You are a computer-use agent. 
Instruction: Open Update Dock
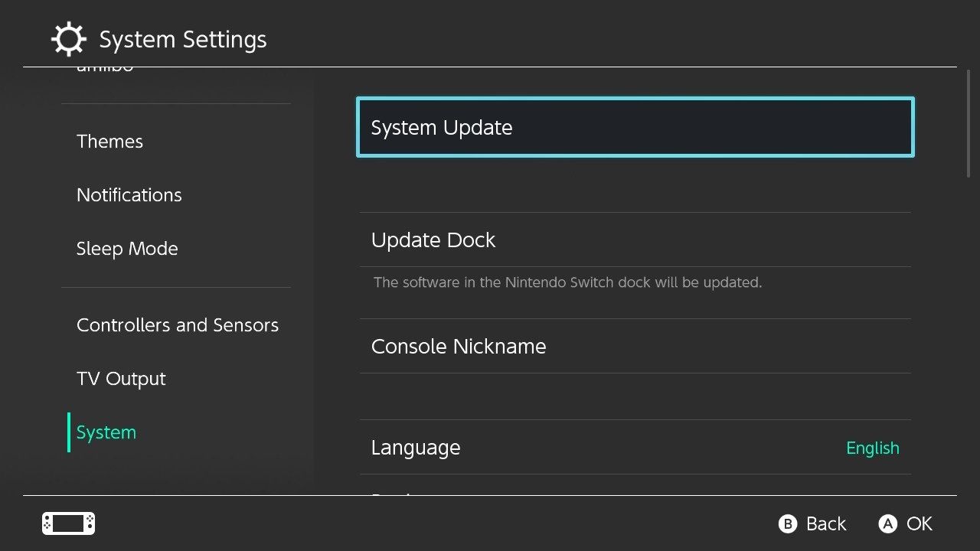pos(433,240)
